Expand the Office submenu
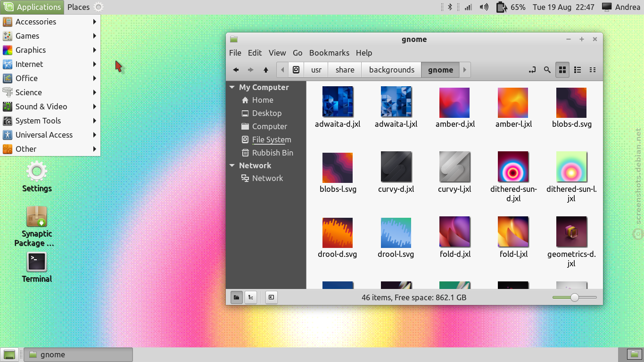644x362 pixels. 50,78
